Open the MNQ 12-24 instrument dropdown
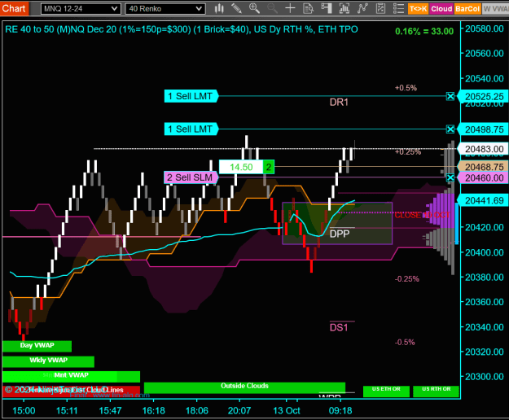509x420 pixels. (x=81, y=9)
